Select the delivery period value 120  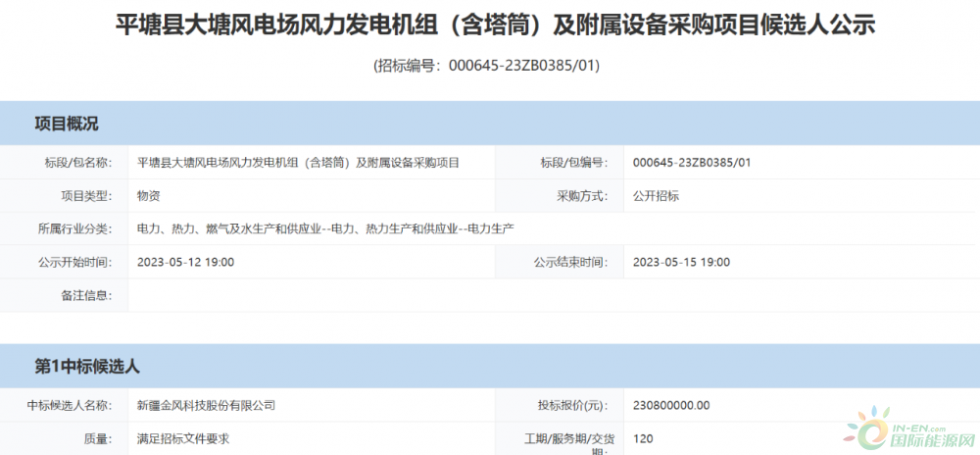click(x=643, y=438)
